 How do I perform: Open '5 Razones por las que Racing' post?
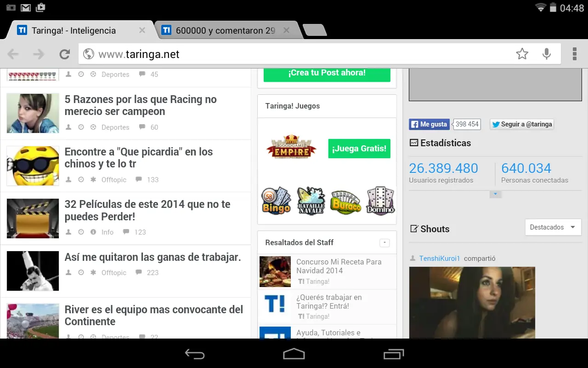click(141, 105)
